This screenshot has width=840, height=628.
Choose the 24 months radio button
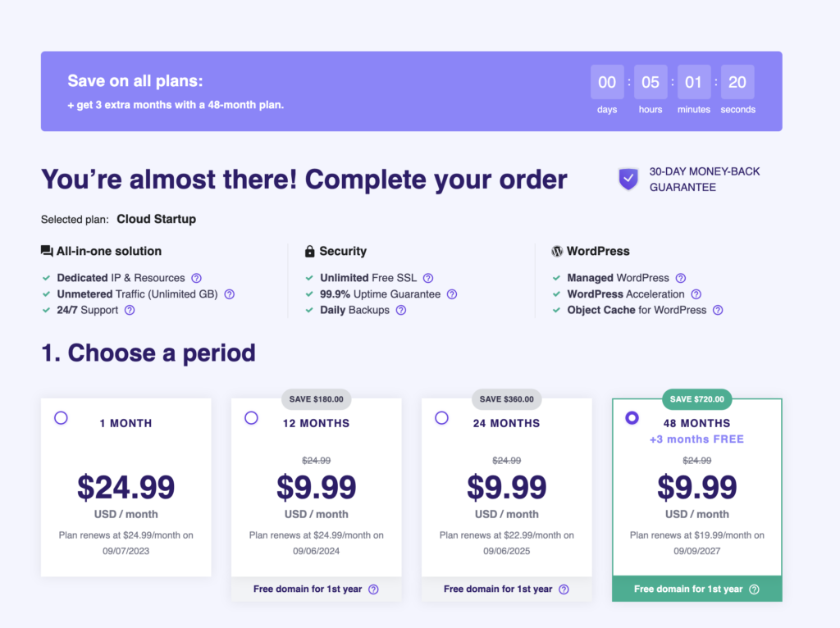441,418
